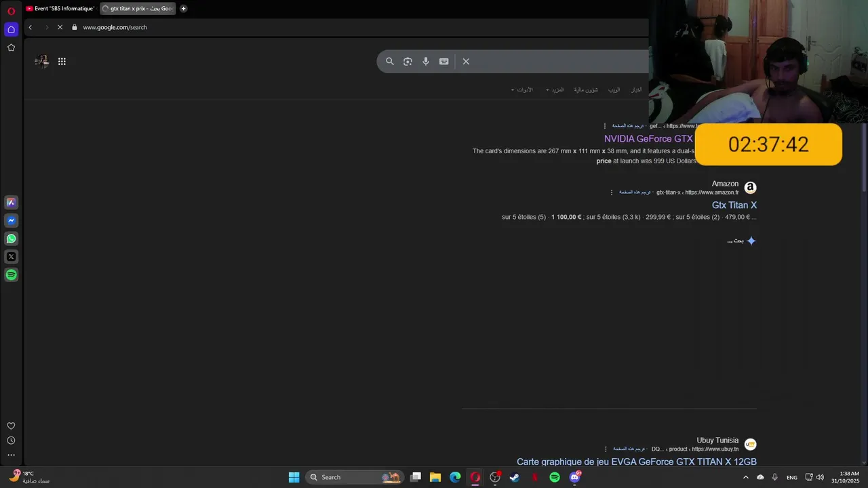This screenshot has height=488, width=868.
Task: Expand the المزيد (More) filter dropdown
Action: 555,89
